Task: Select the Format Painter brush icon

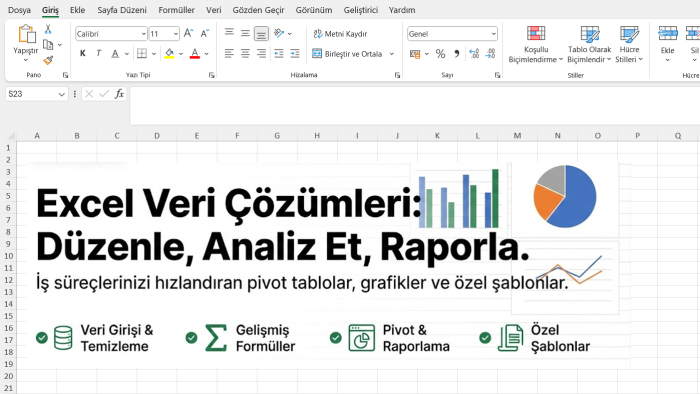Action: point(48,60)
